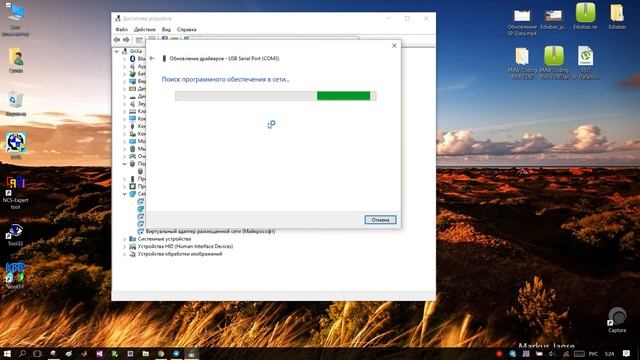Open Chrome from the taskbar

click(x=161, y=353)
